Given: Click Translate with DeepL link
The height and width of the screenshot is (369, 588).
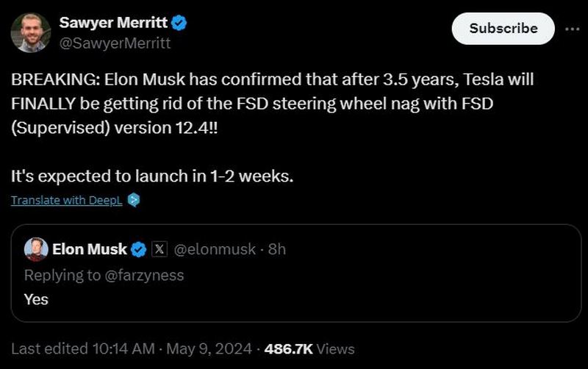Looking at the screenshot, I should pyautogui.click(x=67, y=200).
